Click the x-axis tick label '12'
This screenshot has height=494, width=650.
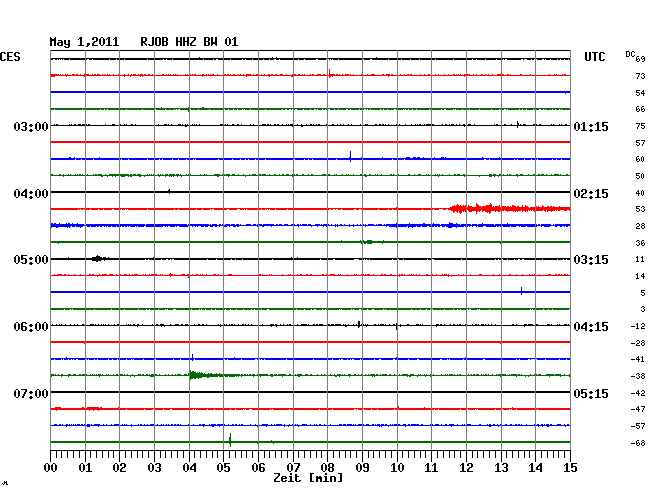(466, 468)
